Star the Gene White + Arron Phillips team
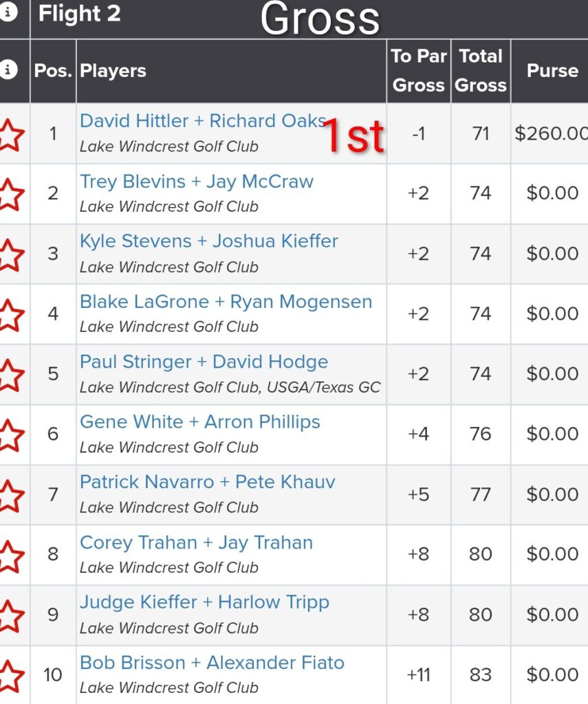The image size is (588, 704). pos(10,434)
